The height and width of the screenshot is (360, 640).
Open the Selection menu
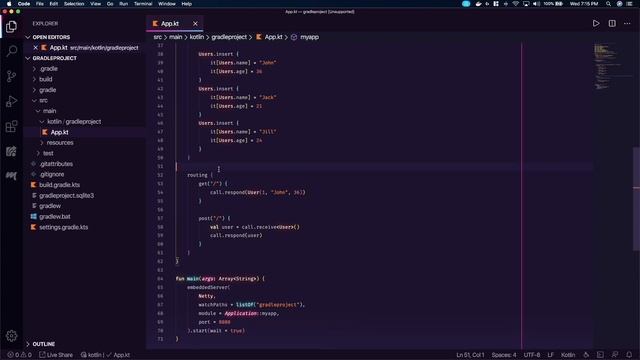[74, 4]
